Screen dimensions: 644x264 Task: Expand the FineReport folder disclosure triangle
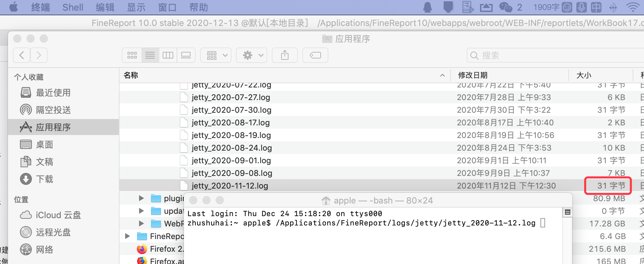click(127, 236)
